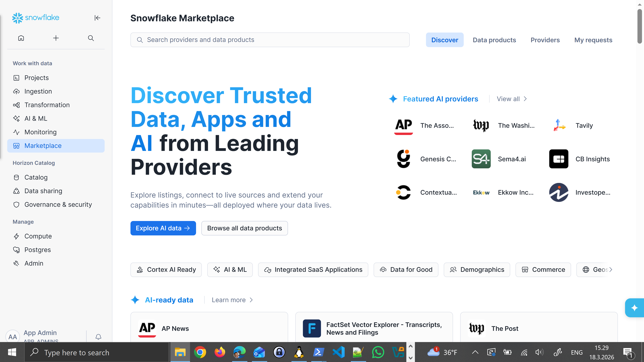
Task: Open the Windows Start menu
Action: coord(12,352)
